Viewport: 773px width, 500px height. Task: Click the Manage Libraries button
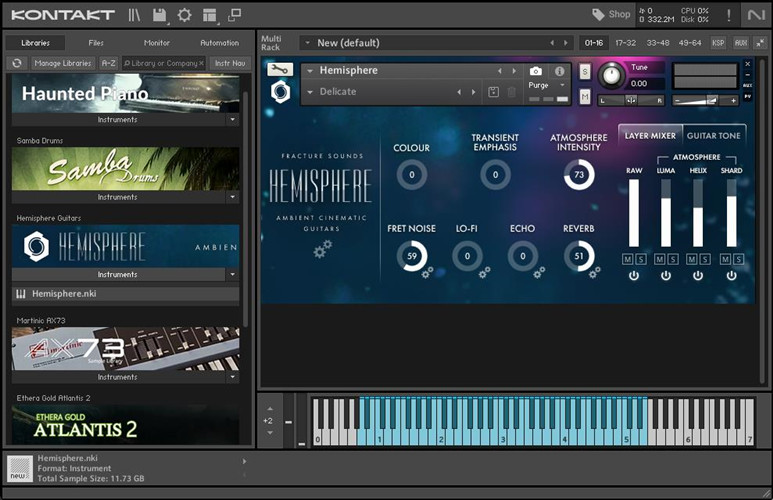click(62, 63)
